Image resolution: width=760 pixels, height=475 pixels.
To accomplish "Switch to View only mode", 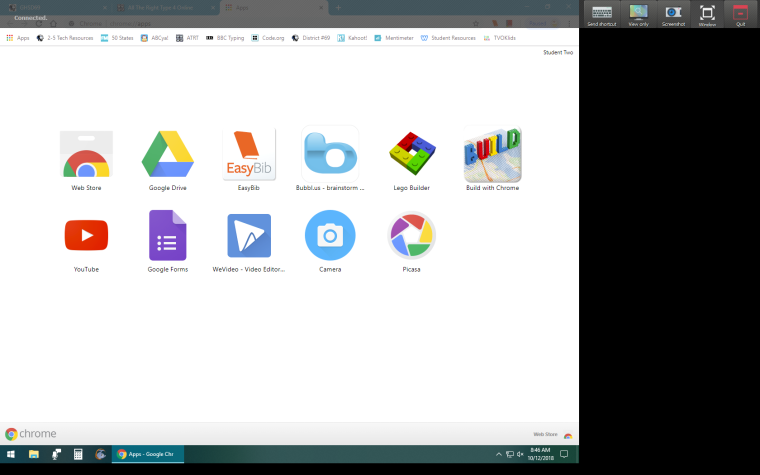I will coord(638,15).
